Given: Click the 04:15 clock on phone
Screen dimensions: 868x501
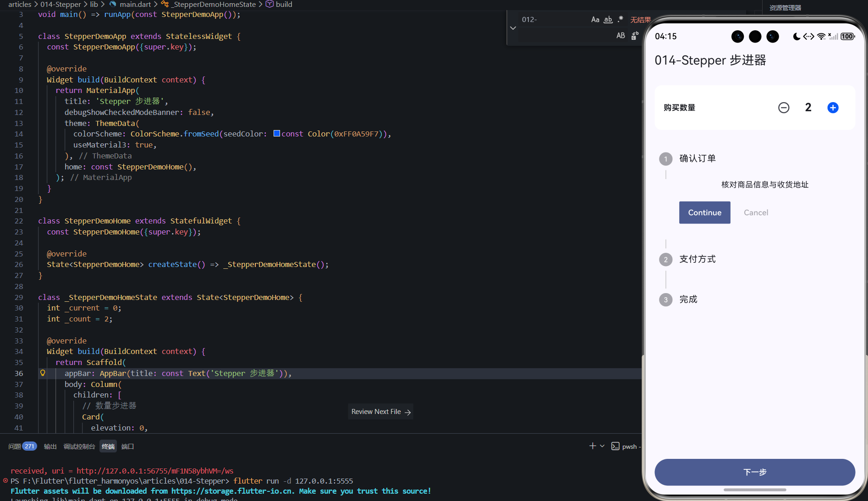Looking at the screenshot, I should pos(665,37).
